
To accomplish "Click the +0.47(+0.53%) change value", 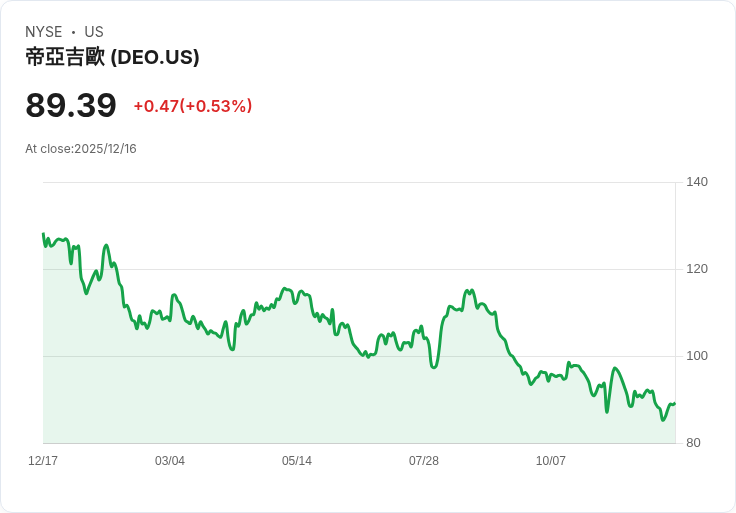I will 193,106.
